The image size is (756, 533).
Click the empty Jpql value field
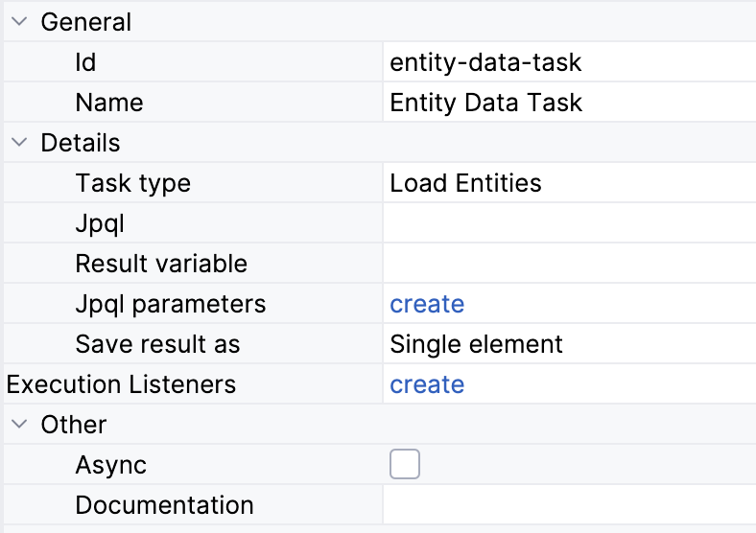[x=566, y=223]
